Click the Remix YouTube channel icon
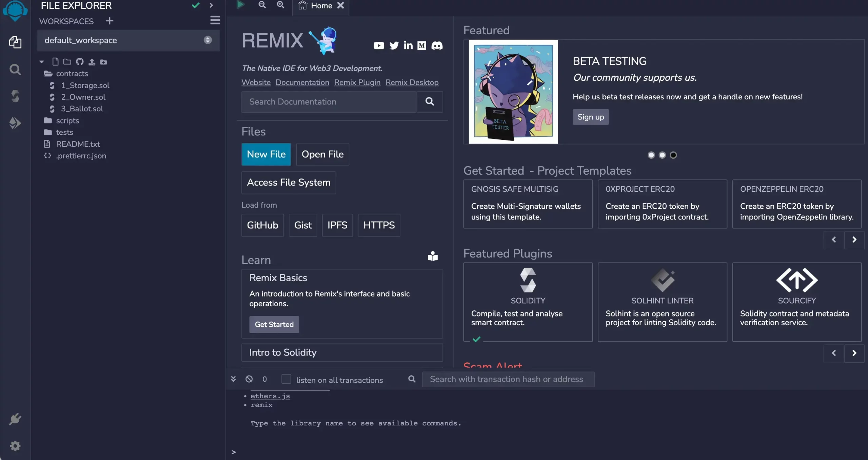This screenshot has width=868, height=460. (x=378, y=45)
